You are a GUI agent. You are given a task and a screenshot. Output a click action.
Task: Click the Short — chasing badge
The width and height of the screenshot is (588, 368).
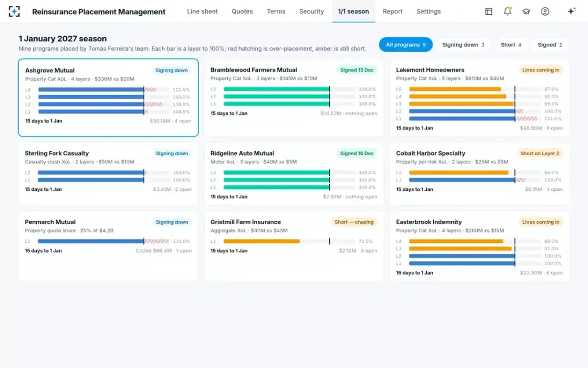354,222
